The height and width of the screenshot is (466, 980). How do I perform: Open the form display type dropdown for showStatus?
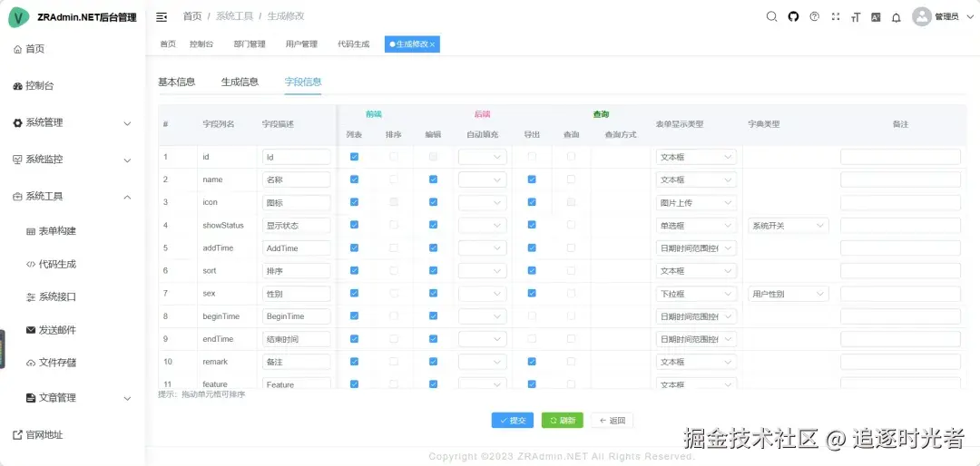pos(696,226)
